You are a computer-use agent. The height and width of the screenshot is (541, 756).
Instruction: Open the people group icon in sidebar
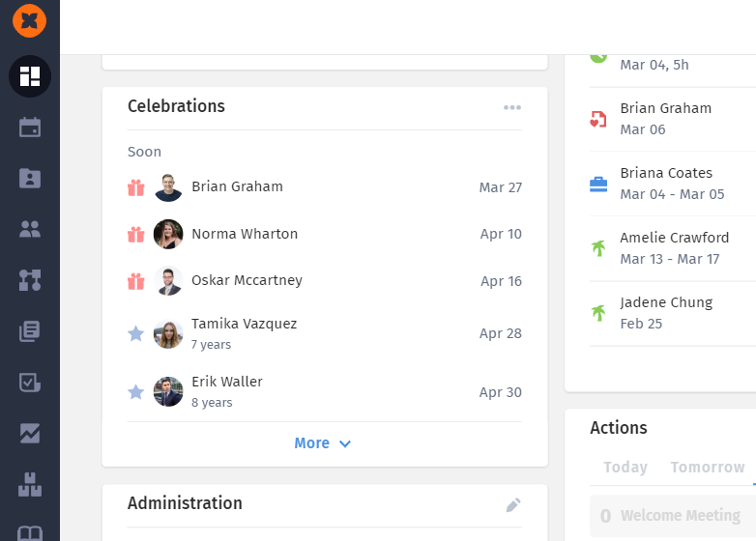pos(30,229)
